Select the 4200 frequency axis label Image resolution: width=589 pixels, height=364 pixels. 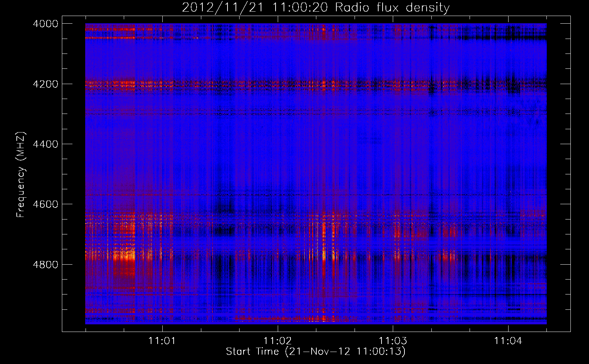[x=46, y=84]
